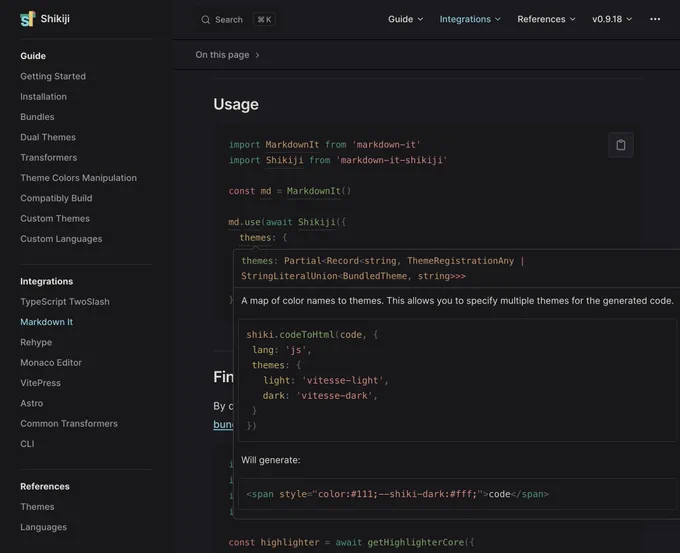Open Languages reference page
Screen dimensions: 680x553
tap(43, 527)
